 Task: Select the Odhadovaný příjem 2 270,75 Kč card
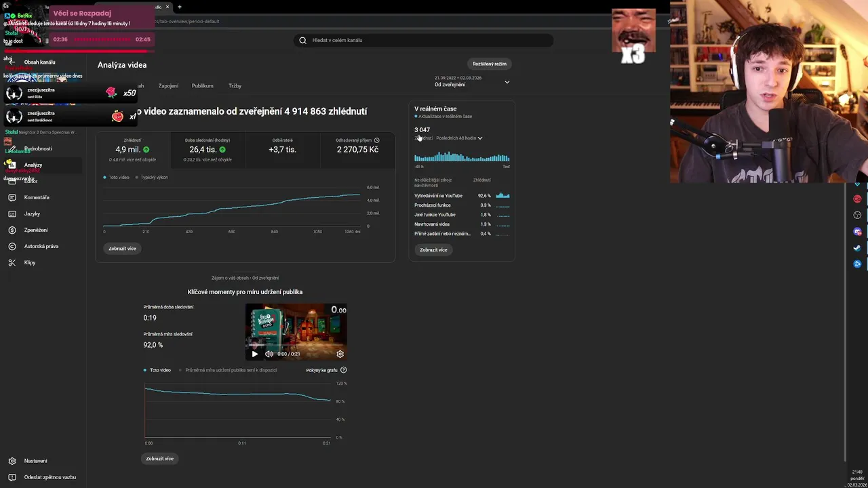[x=357, y=150]
